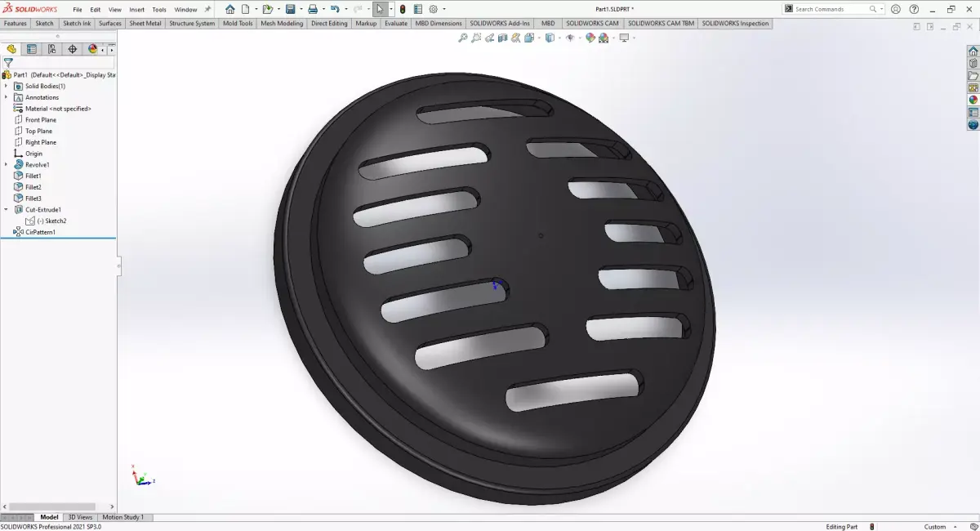Image resolution: width=980 pixels, height=531 pixels.
Task: Click the Edit Appearance icon
Action: tap(590, 38)
